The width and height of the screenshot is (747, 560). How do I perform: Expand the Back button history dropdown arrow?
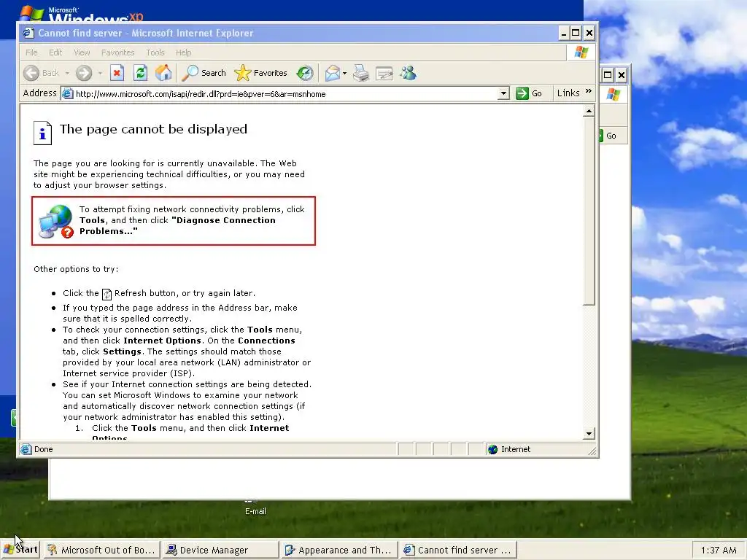pos(67,73)
